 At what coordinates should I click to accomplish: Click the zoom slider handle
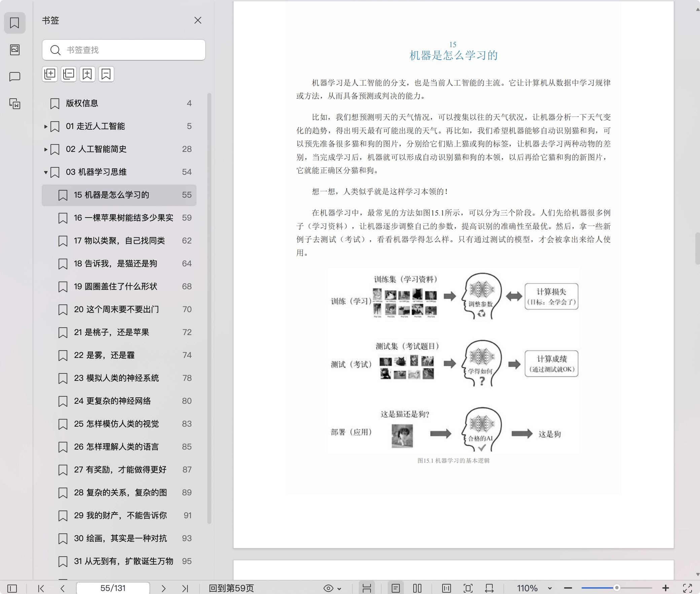(617, 588)
